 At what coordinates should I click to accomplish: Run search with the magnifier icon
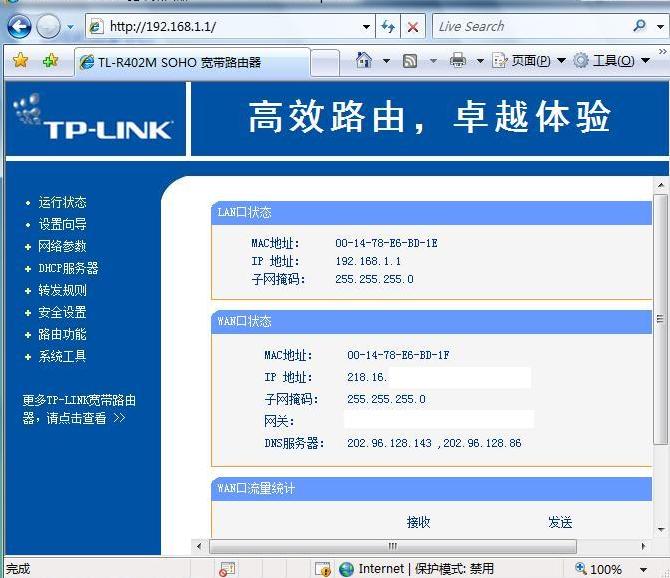(x=640, y=26)
